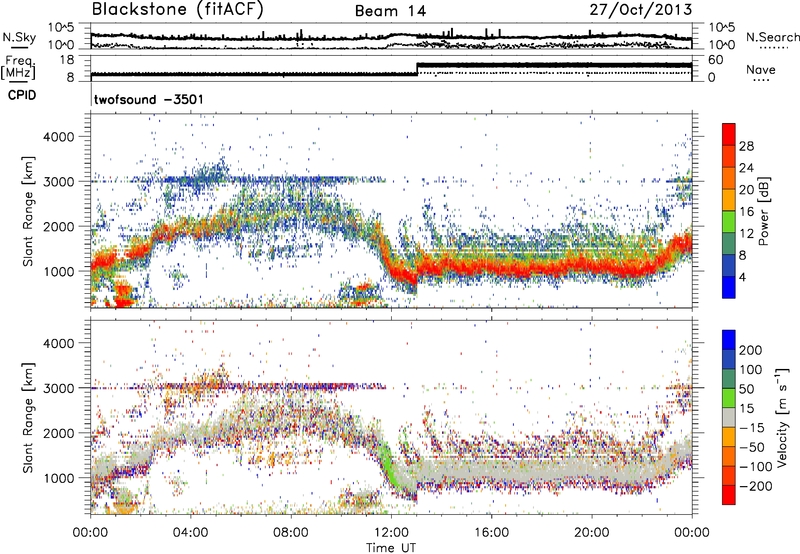Click the '24' value on power colorbar
Screen dimensions: 800x554
click(746, 168)
